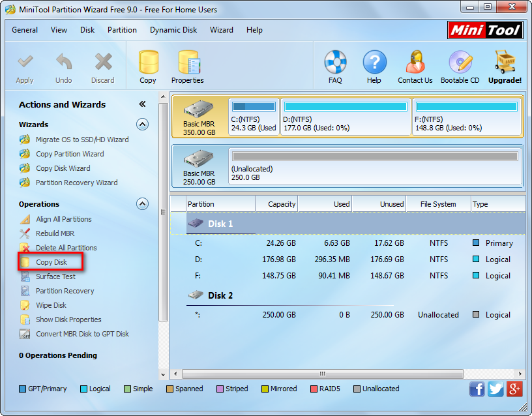
Task: Collapse the Operations section
Action: [x=143, y=204]
